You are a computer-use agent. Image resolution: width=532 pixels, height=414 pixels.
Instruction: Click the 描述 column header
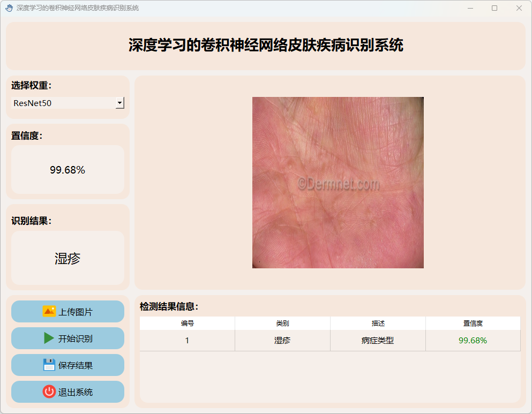point(378,323)
